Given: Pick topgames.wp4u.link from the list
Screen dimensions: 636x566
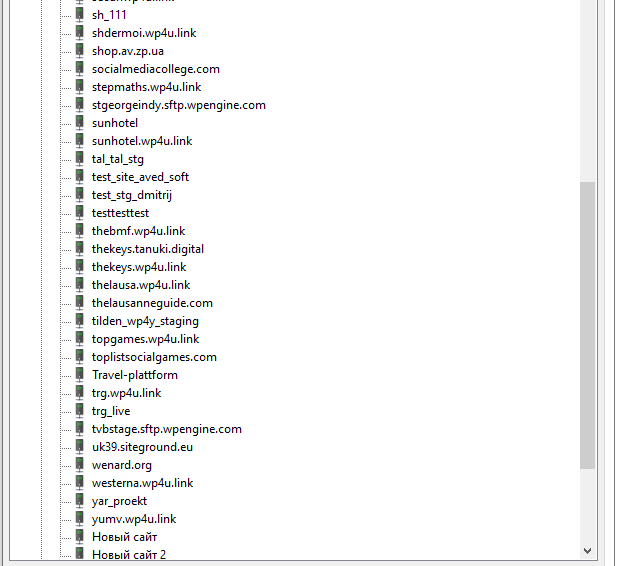Looking at the screenshot, I should 145,339.
